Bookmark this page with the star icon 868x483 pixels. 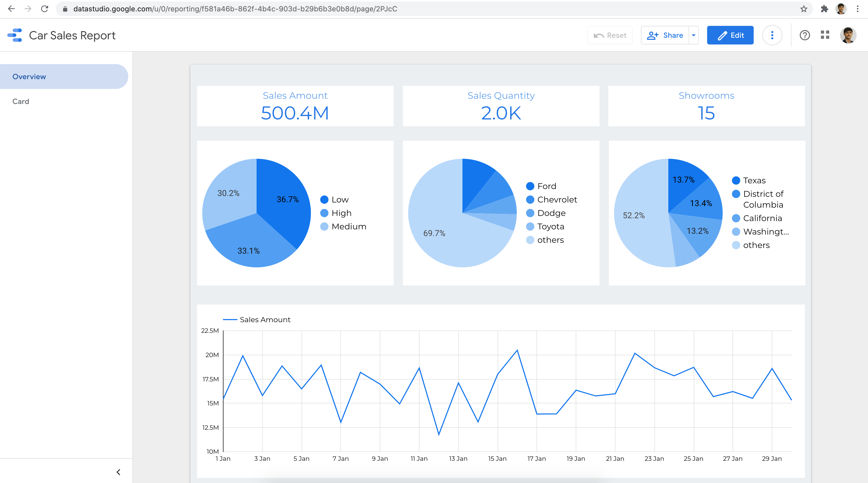pyautogui.click(x=804, y=9)
